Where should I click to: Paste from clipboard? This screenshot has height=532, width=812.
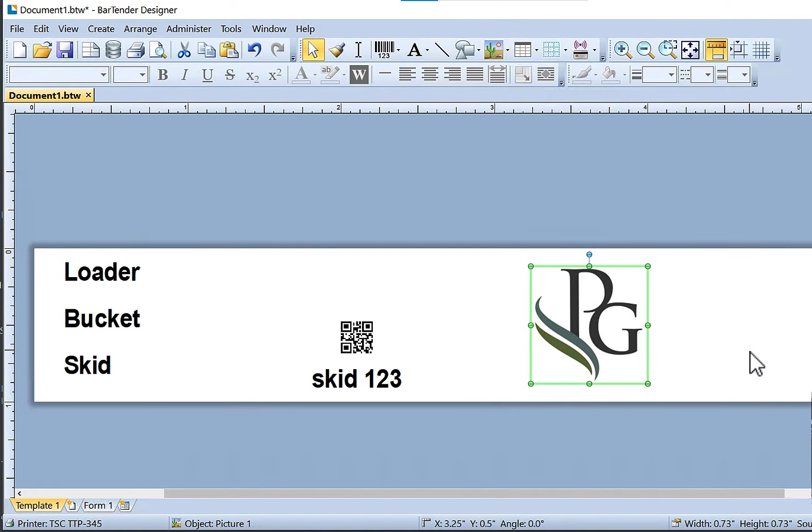(229, 50)
